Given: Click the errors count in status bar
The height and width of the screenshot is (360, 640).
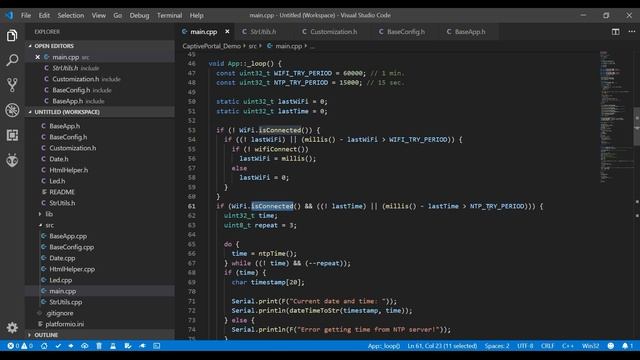Looking at the screenshot, I should pos(13,346).
